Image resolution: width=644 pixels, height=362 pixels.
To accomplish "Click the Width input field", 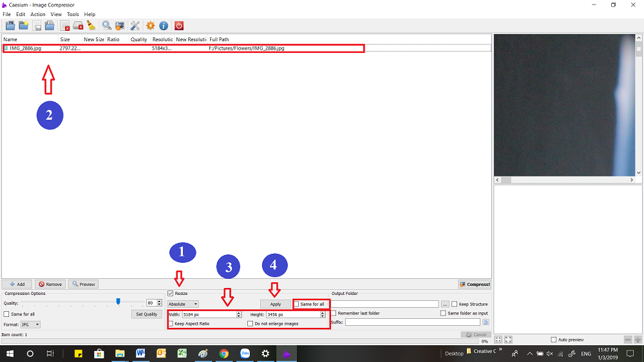I will [209, 314].
